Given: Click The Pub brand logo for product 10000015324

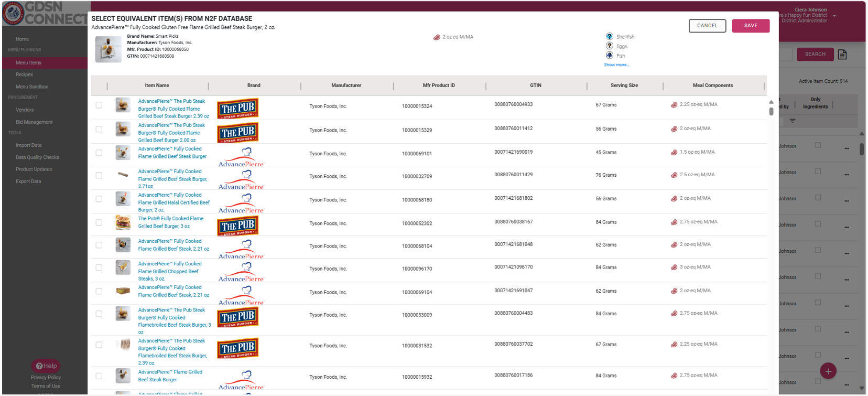Looking at the screenshot, I should [x=238, y=108].
